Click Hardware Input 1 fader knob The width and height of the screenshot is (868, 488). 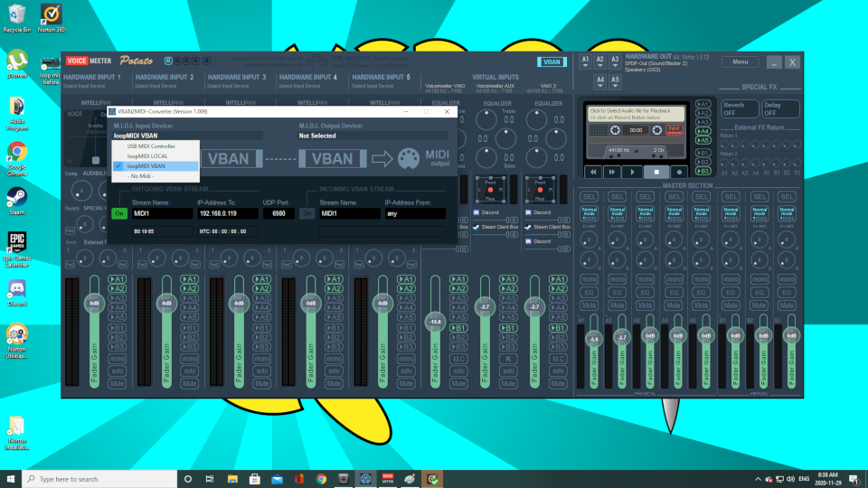pyautogui.click(x=94, y=304)
